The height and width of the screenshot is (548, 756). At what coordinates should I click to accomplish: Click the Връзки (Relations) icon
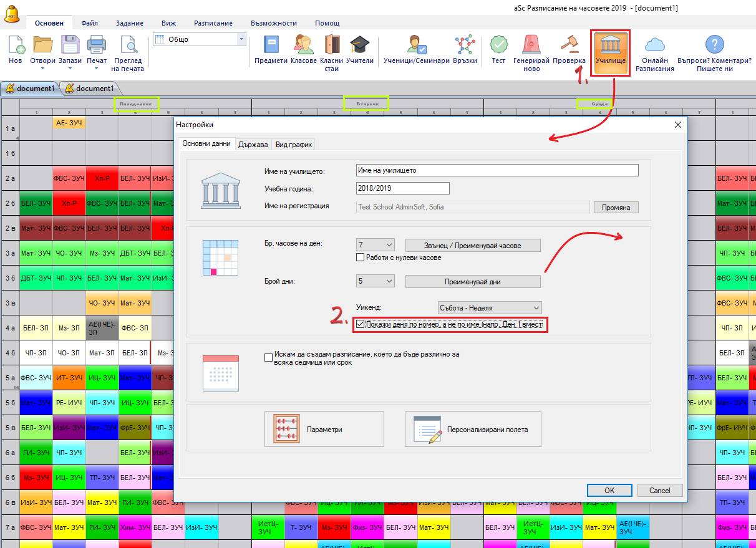pos(465,46)
